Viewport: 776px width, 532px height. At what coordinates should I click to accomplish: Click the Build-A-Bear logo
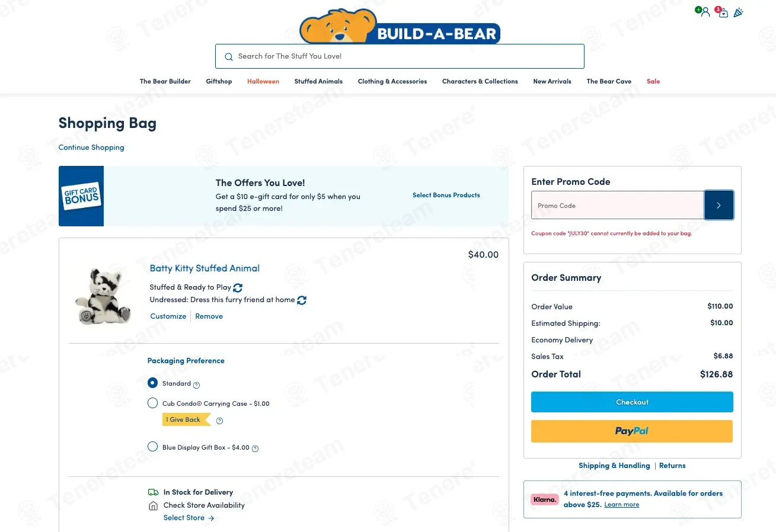click(x=400, y=27)
